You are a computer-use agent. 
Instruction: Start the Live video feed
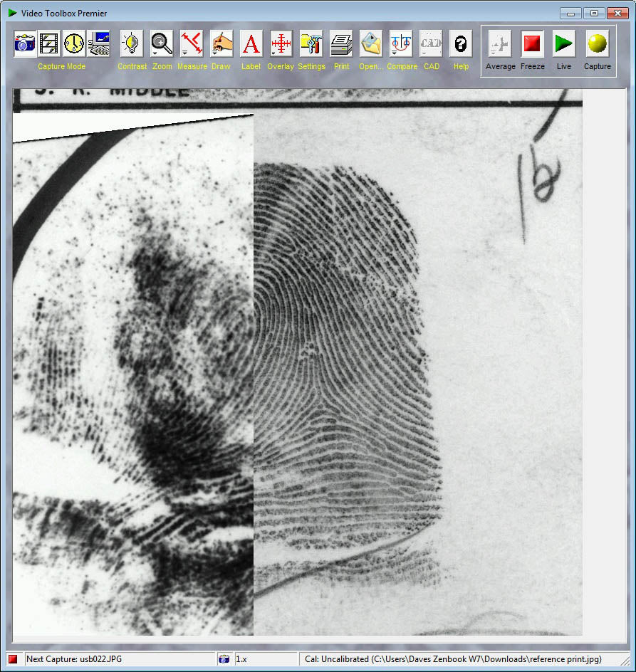[x=564, y=44]
